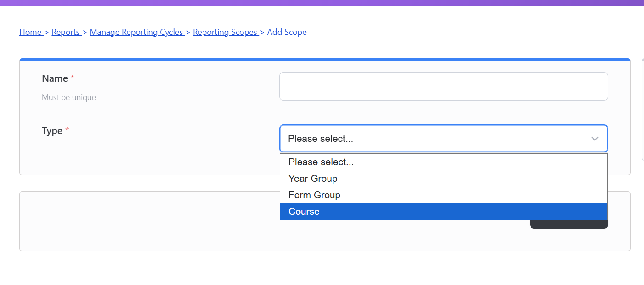Click the Add Scope breadcrumb text

(x=287, y=32)
